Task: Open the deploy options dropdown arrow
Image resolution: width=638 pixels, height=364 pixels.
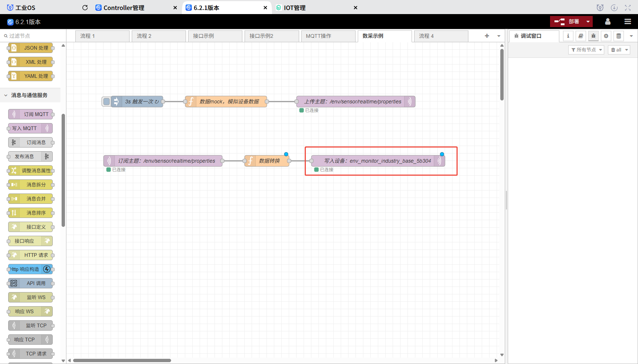Action: [x=588, y=21]
